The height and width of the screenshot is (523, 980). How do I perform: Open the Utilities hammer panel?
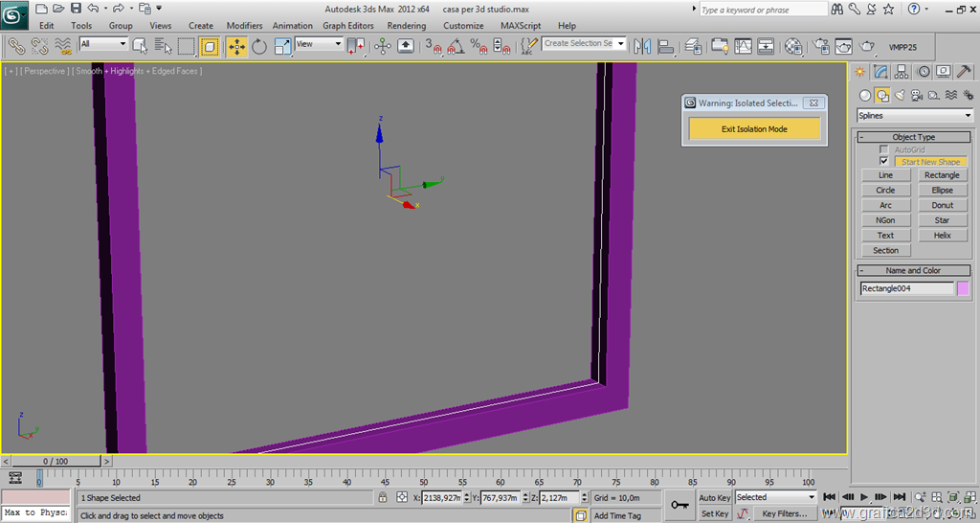[965, 72]
